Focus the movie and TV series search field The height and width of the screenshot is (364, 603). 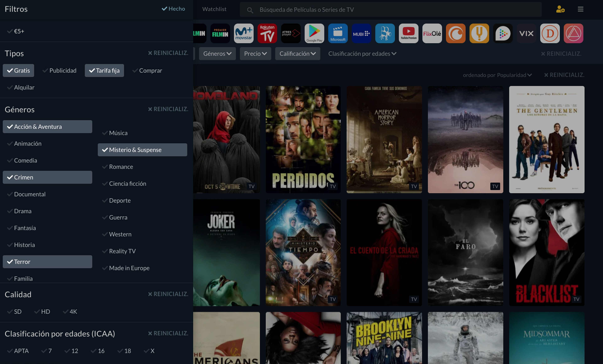pos(391,10)
